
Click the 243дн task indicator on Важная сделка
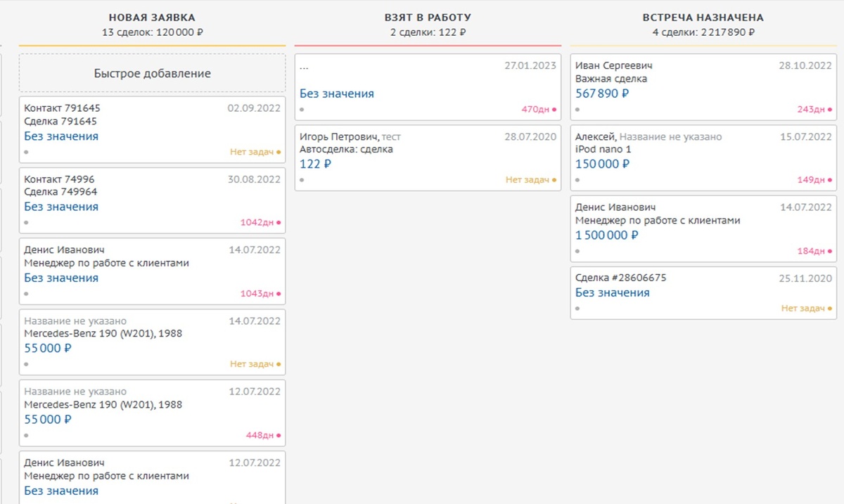click(814, 109)
